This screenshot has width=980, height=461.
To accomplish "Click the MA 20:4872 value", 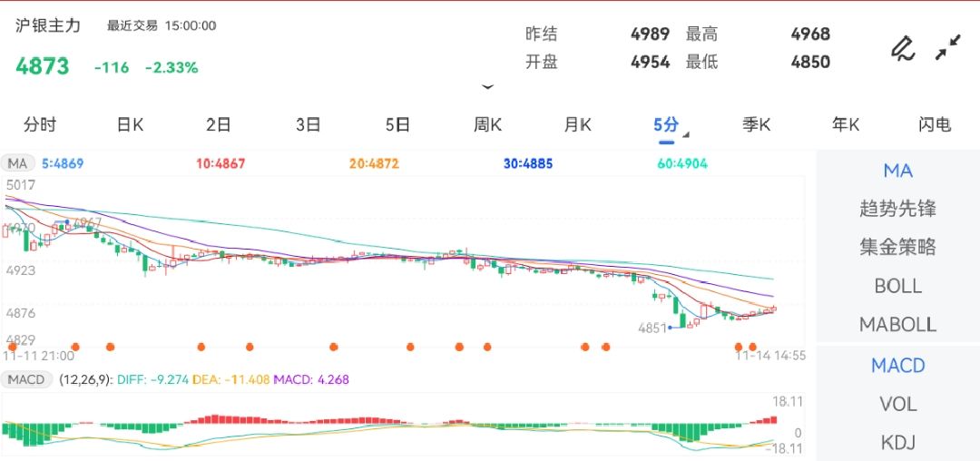I will point(375,164).
